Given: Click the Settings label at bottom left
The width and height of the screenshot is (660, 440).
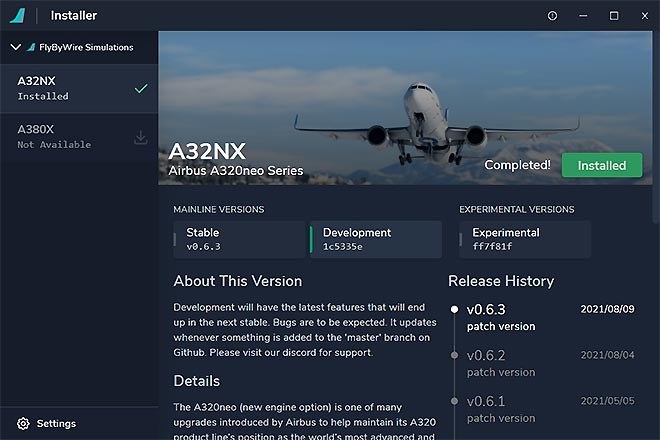Looking at the screenshot, I should pos(56,423).
